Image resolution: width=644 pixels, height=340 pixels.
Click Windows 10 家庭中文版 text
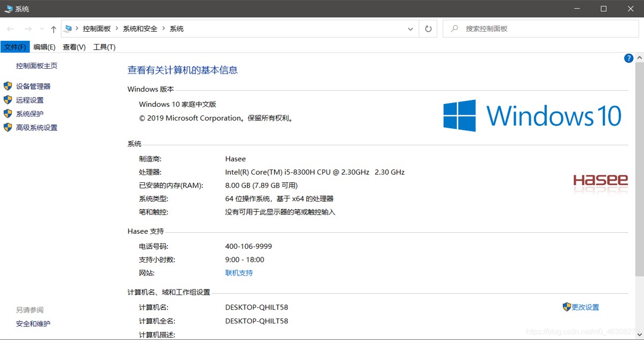[178, 105]
